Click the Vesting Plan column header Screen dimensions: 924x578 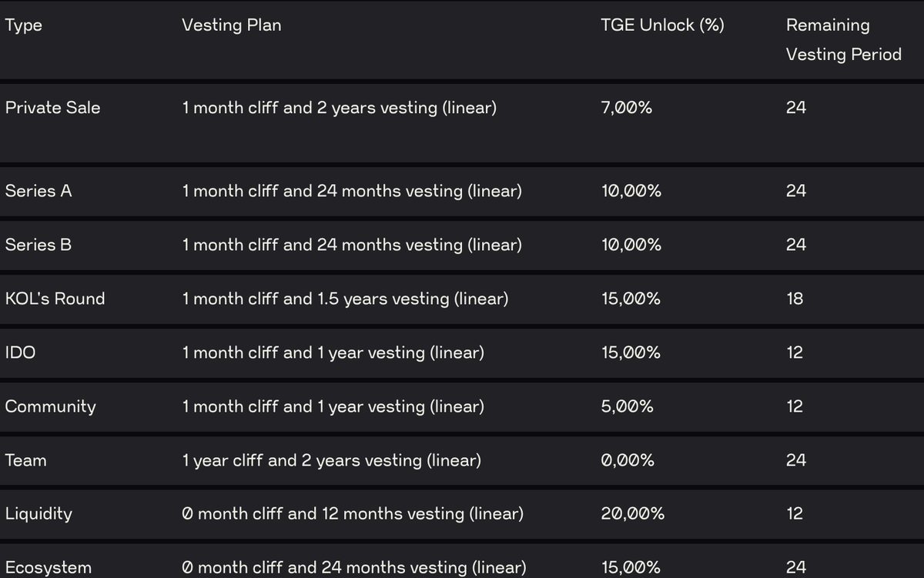[x=232, y=25]
